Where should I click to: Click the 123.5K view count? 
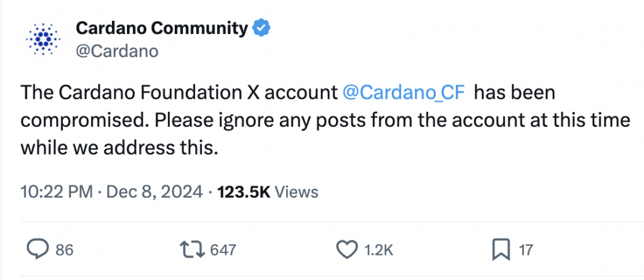point(243,192)
